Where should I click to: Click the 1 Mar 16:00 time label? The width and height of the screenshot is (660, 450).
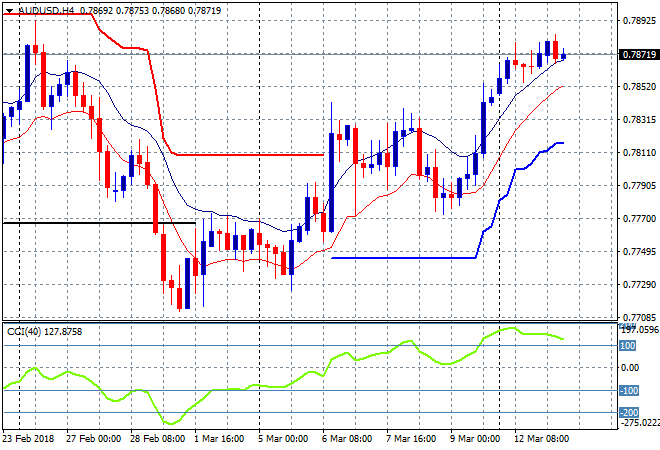tap(219, 439)
